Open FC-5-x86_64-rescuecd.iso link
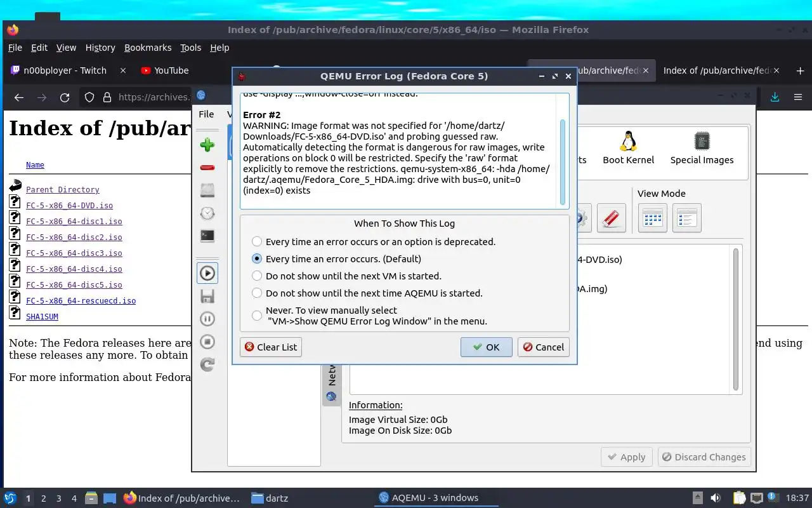Screen dimensions: 812x508 pyautogui.click(x=81, y=301)
